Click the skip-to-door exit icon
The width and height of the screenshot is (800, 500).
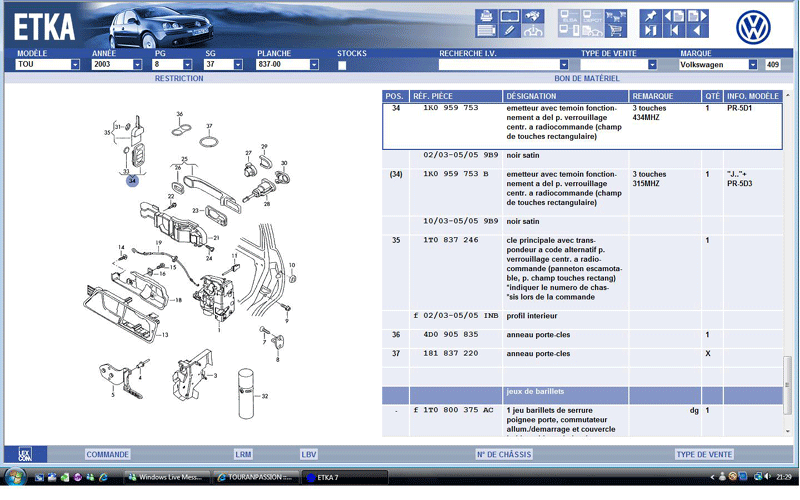pos(651,30)
